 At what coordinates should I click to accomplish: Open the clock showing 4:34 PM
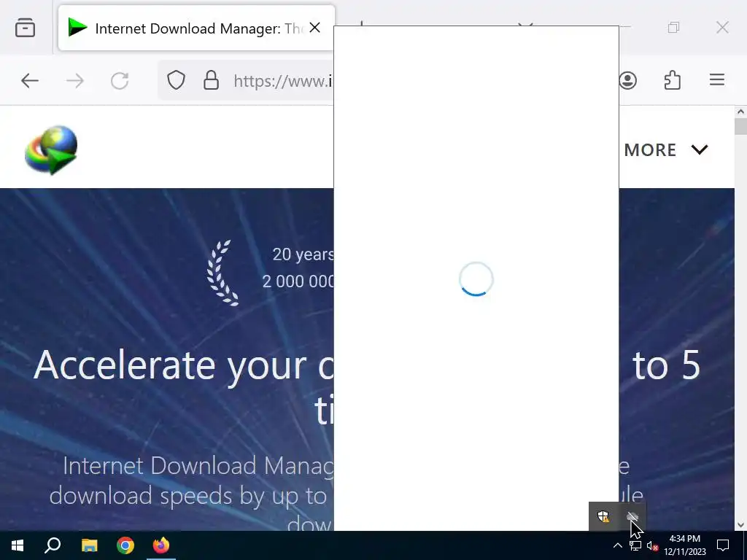(x=684, y=545)
